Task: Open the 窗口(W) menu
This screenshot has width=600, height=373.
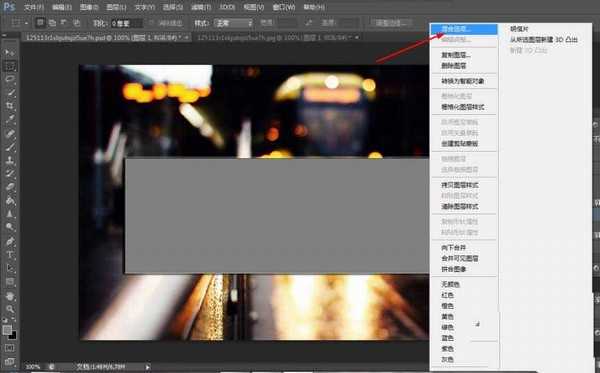Action: pyautogui.click(x=284, y=7)
